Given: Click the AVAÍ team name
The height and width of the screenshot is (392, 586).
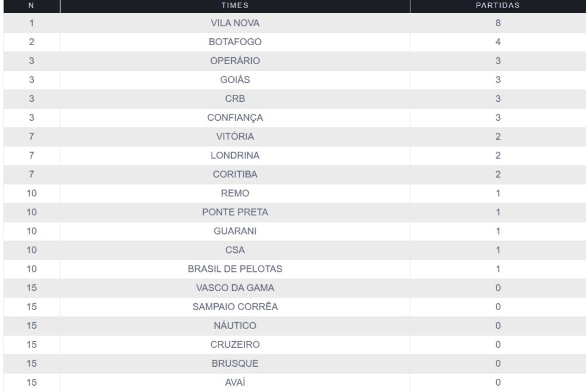Looking at the screenshot, I should pos(235,382).
